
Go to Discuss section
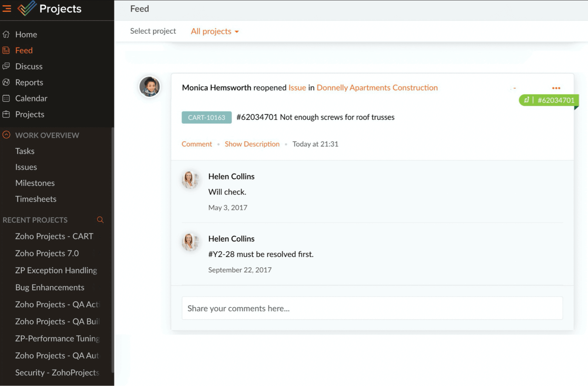(x=29, y=66)
